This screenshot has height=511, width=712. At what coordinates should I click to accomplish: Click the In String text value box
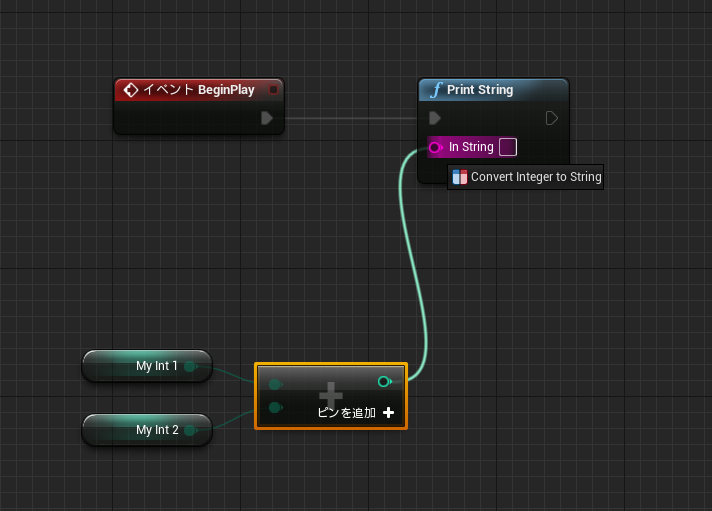[508, 147]
